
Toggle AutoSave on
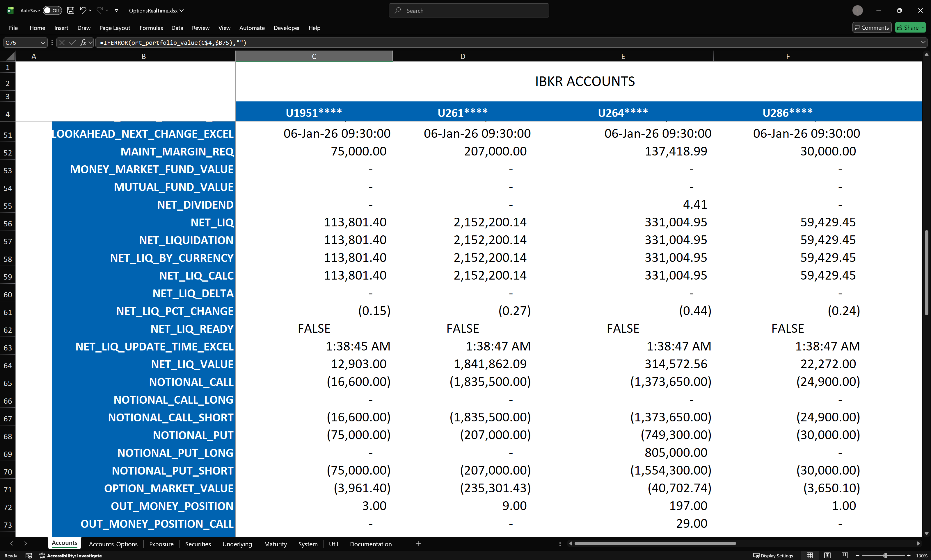[x=52, y=10]
